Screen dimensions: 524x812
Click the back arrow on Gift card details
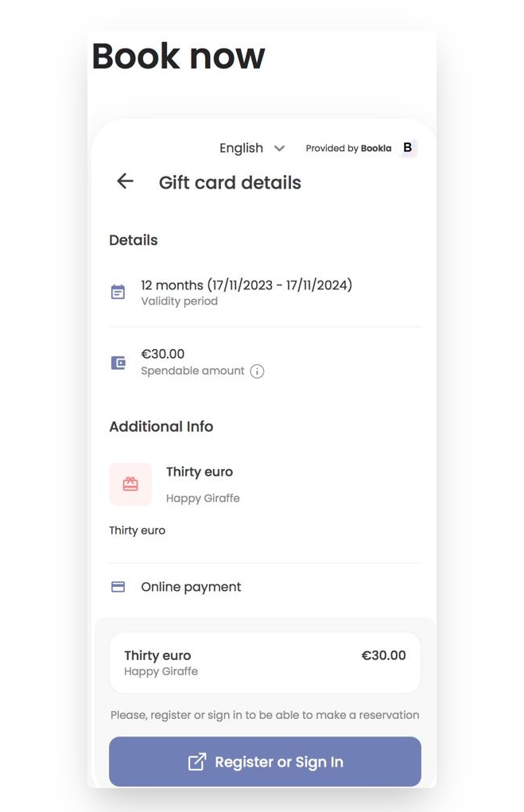click(x=124, y=182)
